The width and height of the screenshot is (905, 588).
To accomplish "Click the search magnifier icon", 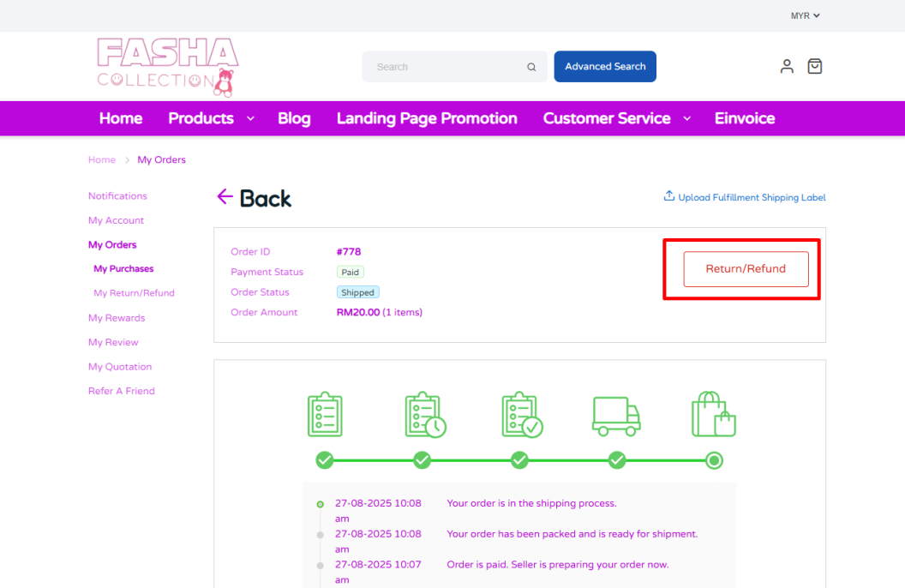I will [x=531, y=67].
